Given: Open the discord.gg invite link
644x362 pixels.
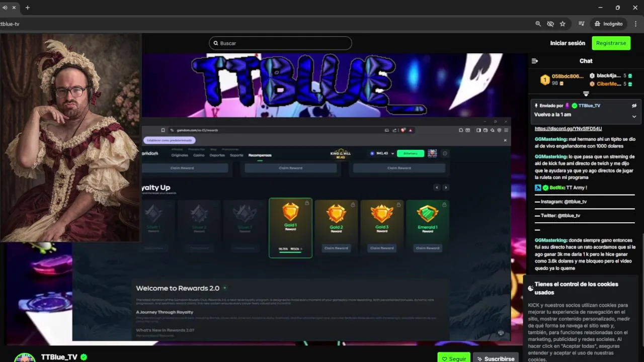Looking at the screenshot, I should point(568,129).
